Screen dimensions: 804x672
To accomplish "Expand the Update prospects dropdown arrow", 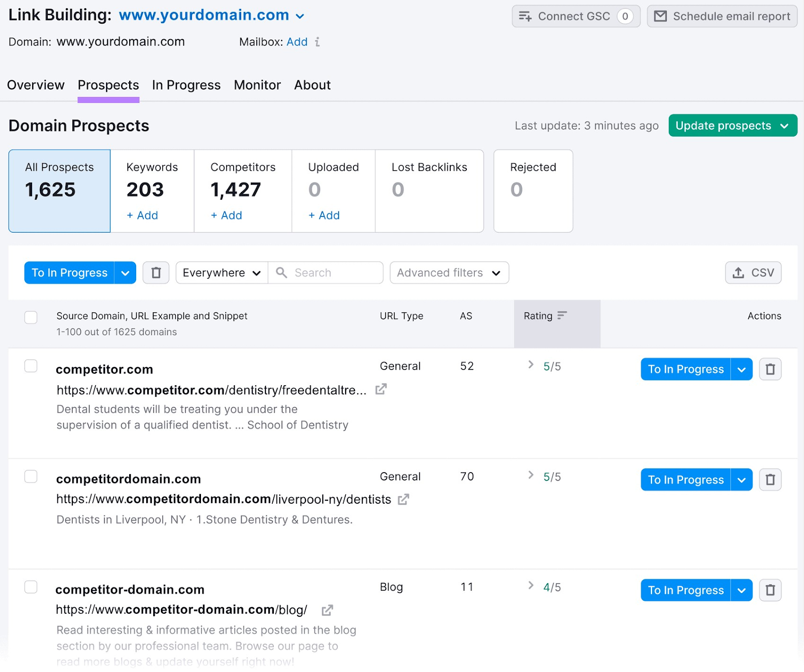I will [784, 126].
